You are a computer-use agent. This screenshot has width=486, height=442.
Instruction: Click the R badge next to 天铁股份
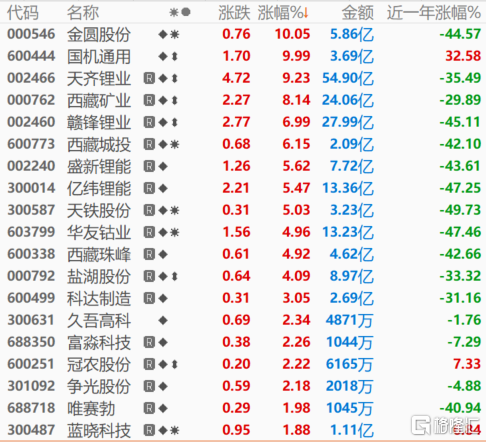click(x=149, y=210)
